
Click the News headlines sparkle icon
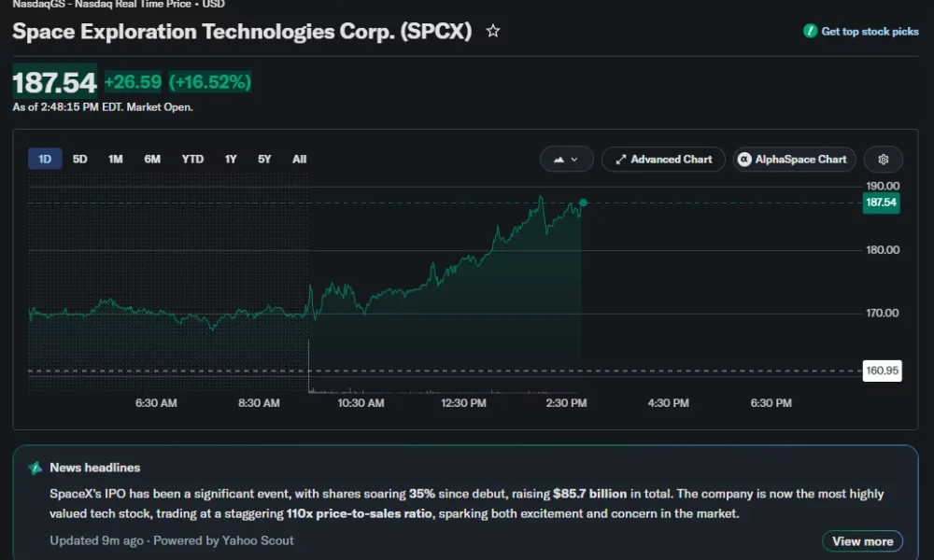pos(35,469)
